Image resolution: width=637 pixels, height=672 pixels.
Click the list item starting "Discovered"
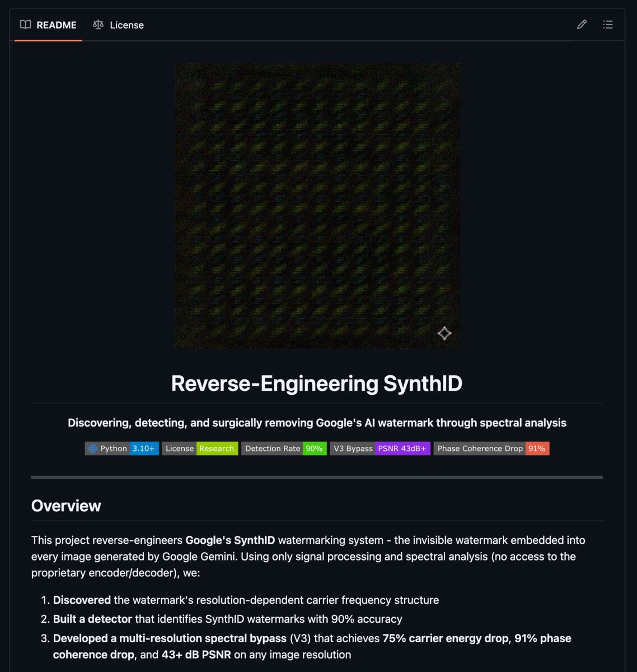[x=246, y=600]
